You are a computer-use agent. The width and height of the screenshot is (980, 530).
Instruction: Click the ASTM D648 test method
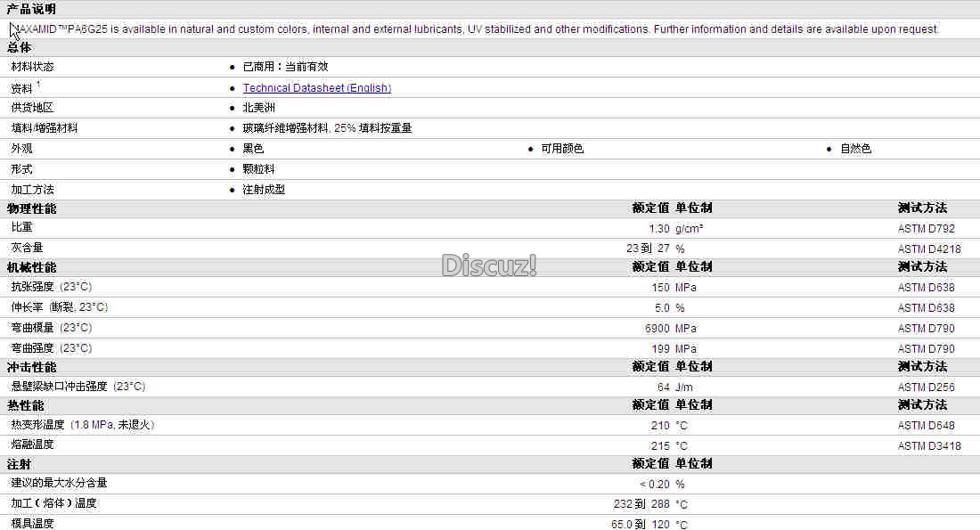click(927, 426)
